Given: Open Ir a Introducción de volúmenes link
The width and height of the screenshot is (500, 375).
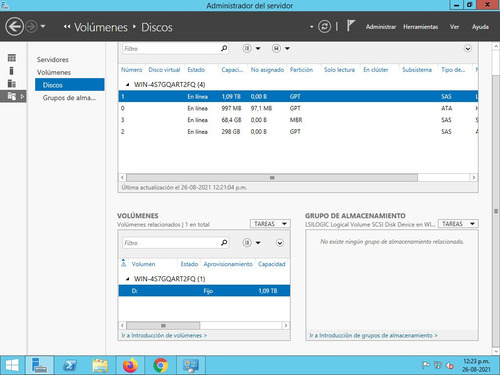Looking at the screenshot, I should [x=164, y=335].
